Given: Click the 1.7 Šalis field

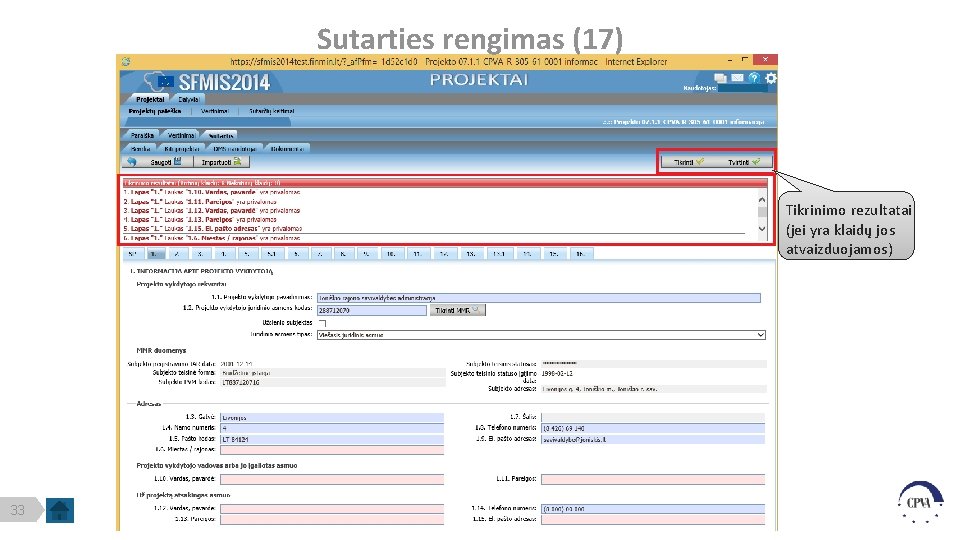Looking at the screenshot, I should (653, 418).
